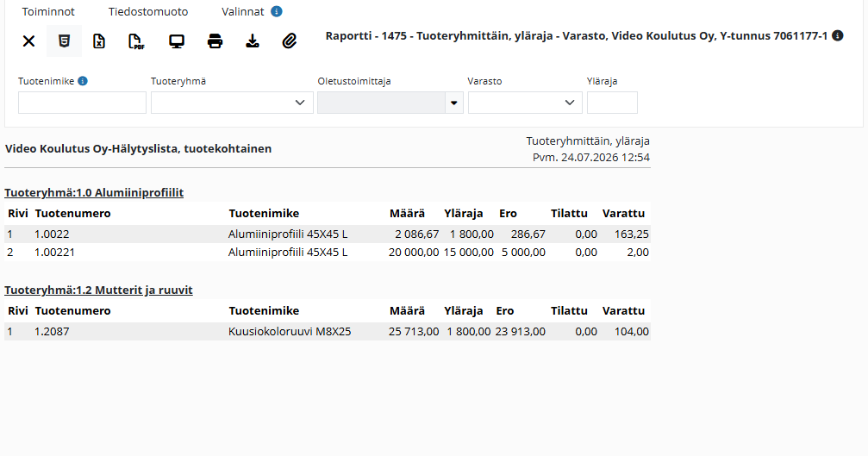The width and height of the screenshot is (868, 456).
Task: Click reserved value 2,00
Action: pos(638,253)
